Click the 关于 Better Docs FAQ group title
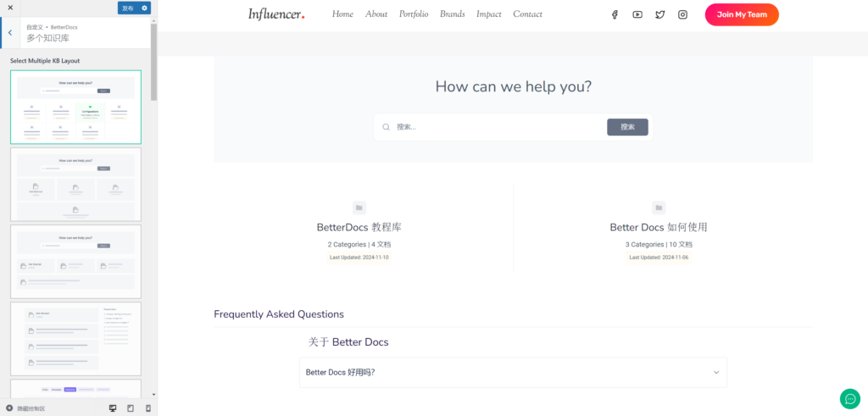 pyautogui.click(x=348, y=342)
